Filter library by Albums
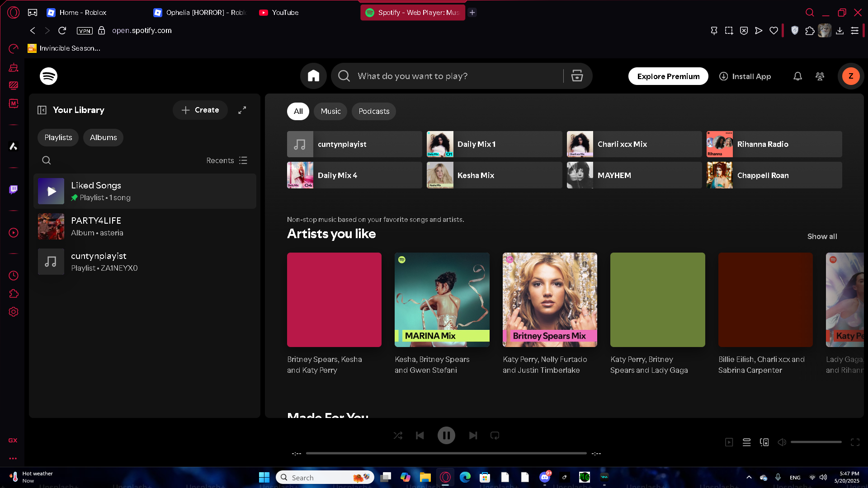This screenshot has width=868, height=488. [103, 137]
